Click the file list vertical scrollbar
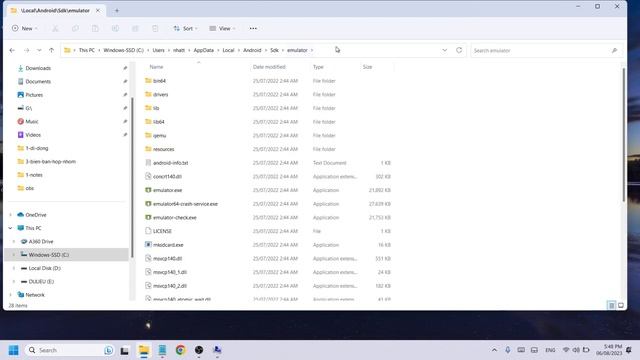The width and height of the screenshot is (640, 360). point(623,135)
